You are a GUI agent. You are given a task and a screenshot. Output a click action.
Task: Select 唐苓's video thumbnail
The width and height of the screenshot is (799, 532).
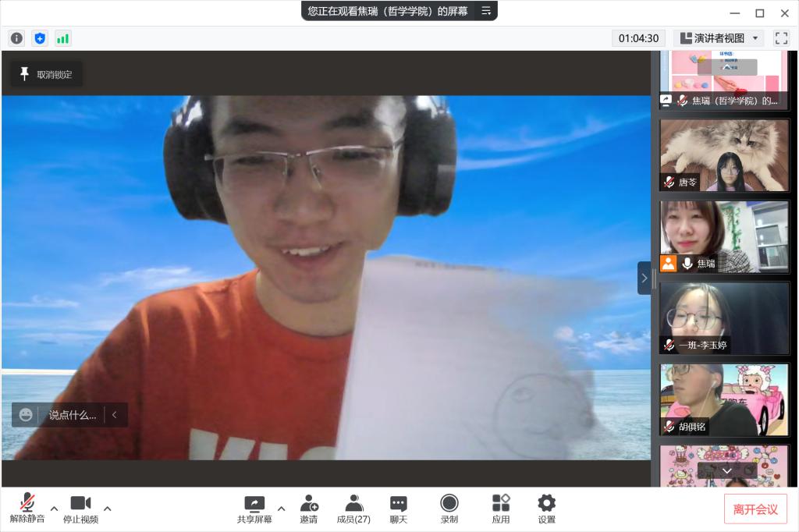click(725, 154)
